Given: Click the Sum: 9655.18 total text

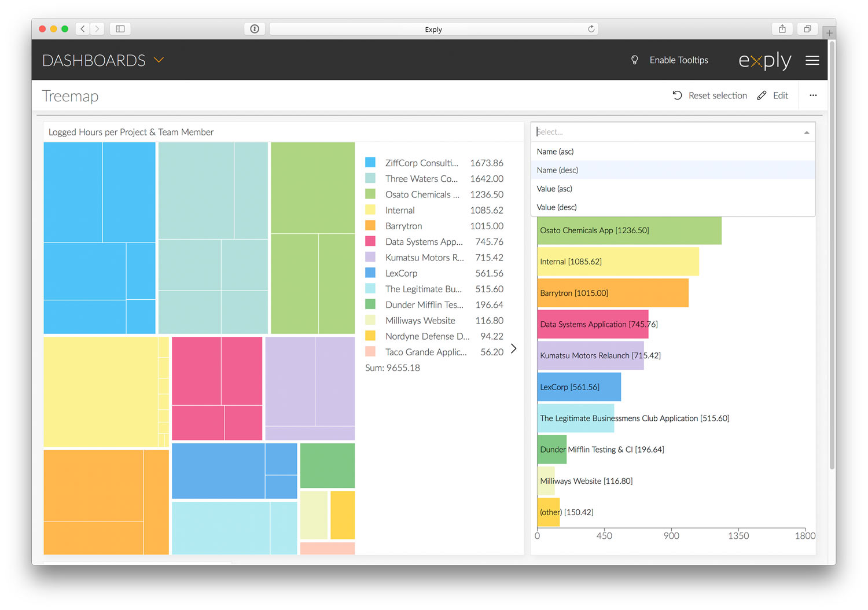Looking at the screenshot, I should (392, 368).
